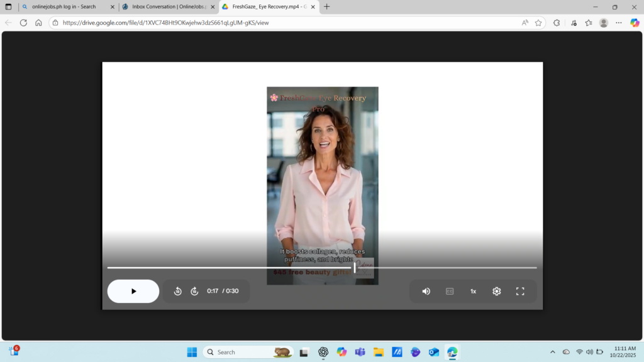Close the Inbox Conversation tab
The image size is (644, 362).
213,6
